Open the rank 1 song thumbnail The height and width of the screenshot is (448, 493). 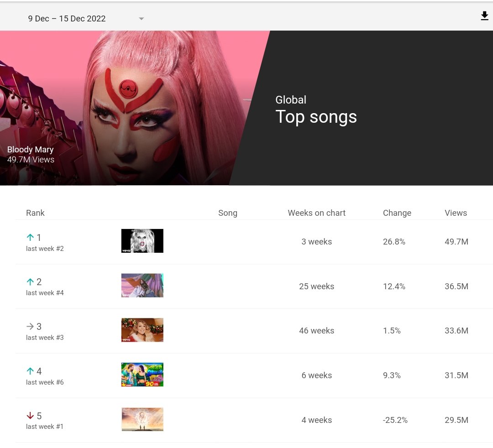tap(142, 240)
